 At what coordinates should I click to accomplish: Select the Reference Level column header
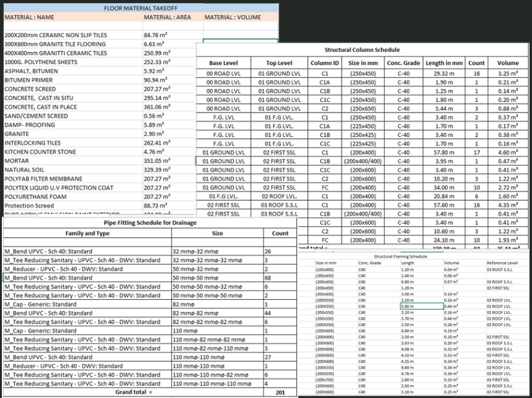tap(502, 263)
